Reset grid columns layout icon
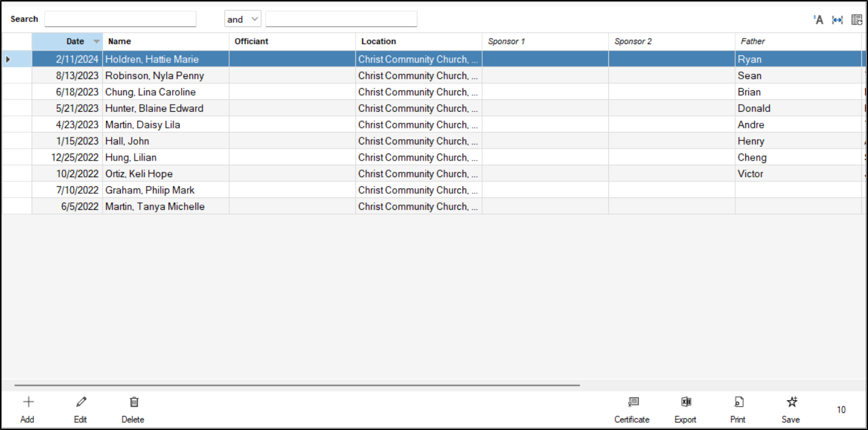Viewport: 868px width, 430px height. point(856,20)
